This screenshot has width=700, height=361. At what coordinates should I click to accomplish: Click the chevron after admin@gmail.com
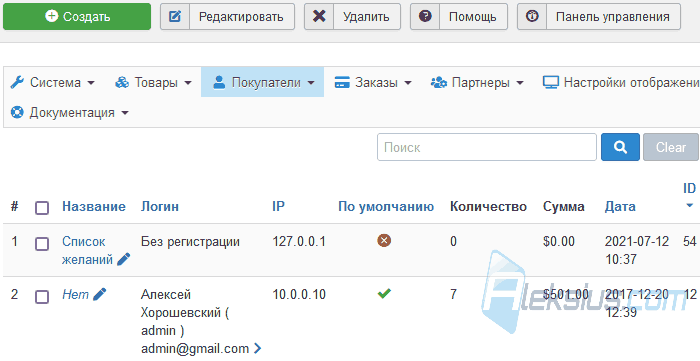(x=258, y=348)
